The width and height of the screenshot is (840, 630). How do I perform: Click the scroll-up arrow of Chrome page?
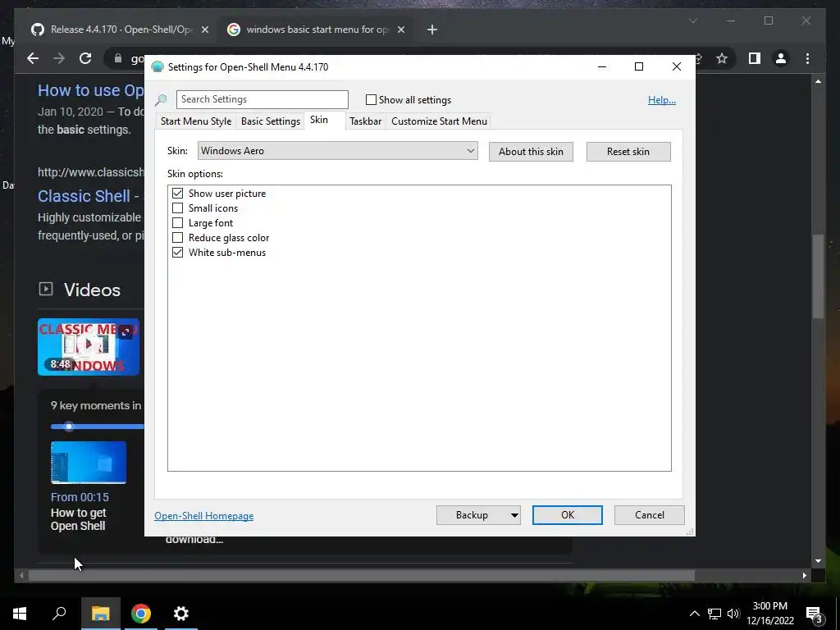coord(818,81)
